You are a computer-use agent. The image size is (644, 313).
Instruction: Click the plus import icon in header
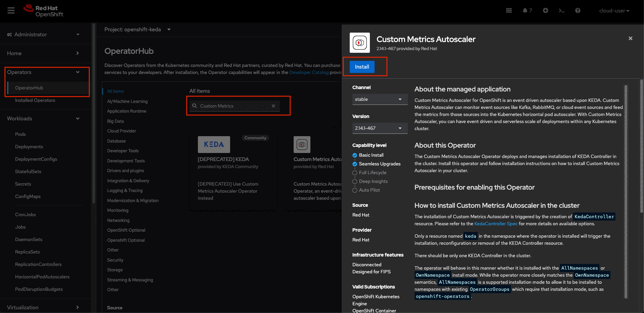[545, 11]
